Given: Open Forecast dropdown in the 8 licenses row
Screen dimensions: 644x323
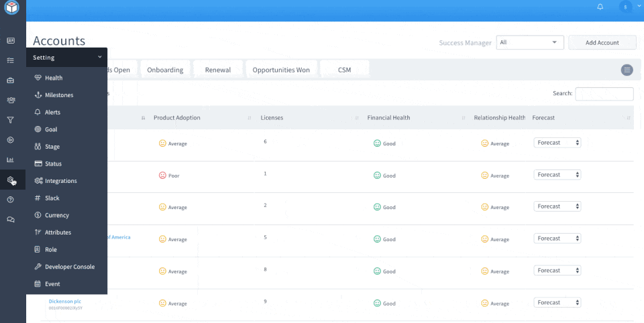Looking at the screenshot, I should click(557, 271).
